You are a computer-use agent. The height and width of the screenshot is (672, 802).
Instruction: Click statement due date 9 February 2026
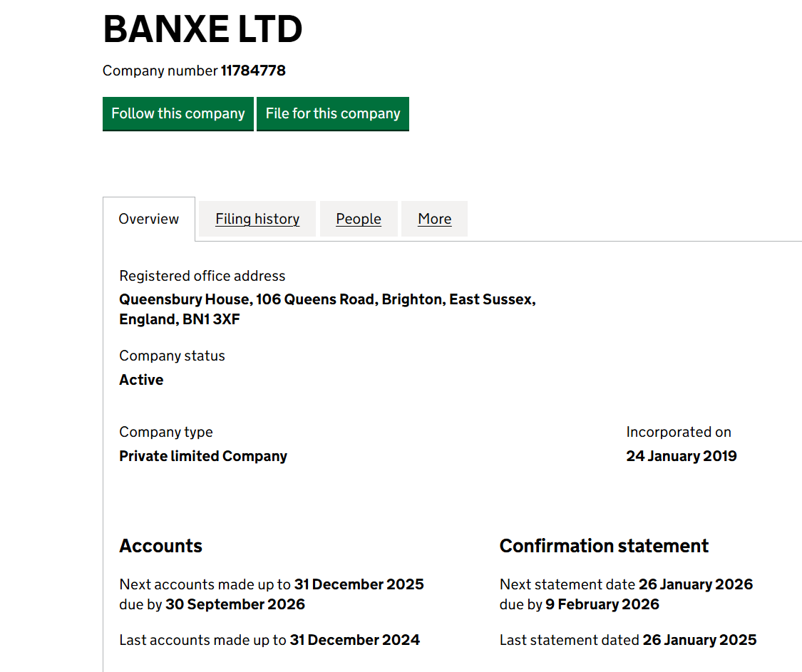coord(602,604)
